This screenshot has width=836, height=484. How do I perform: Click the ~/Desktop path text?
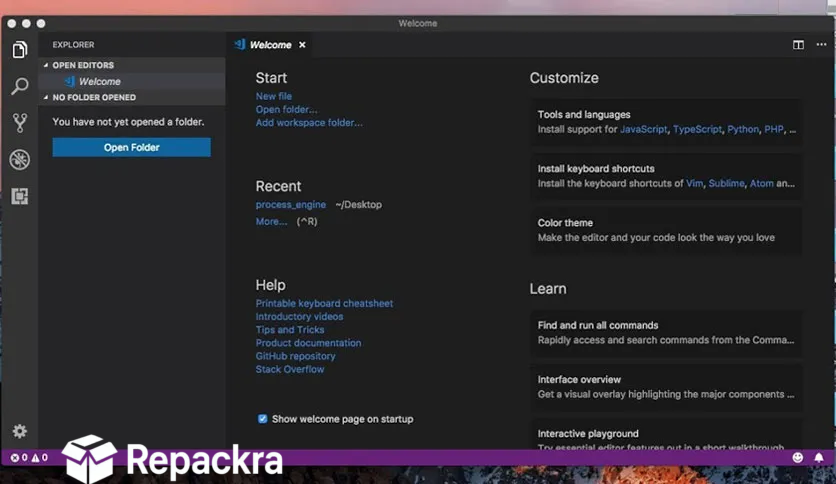click(x=358, y=205)
